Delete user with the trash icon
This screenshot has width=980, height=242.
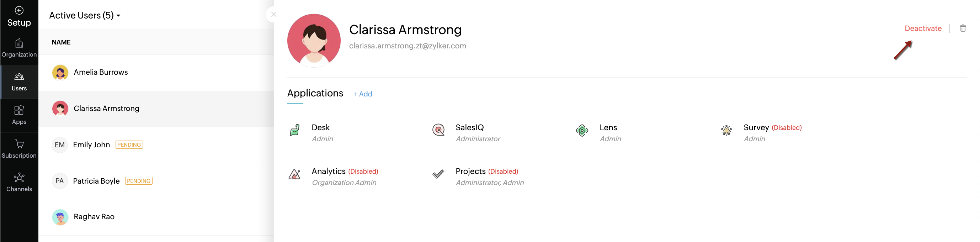tap(963, 28)
